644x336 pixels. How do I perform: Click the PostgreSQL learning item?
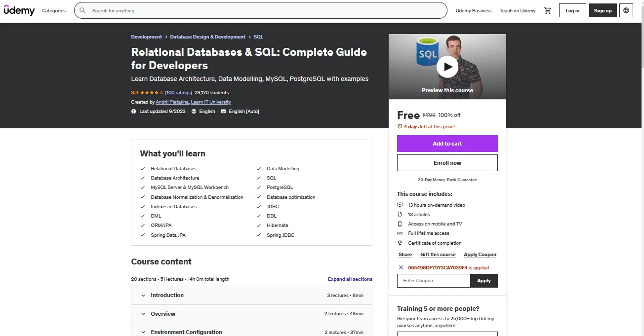click(280, 187)
